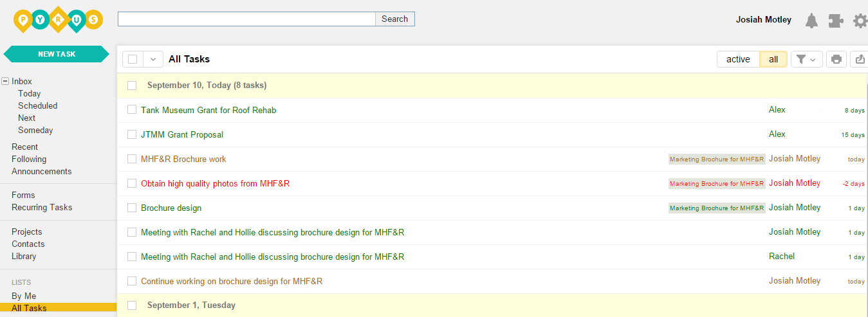Open the Library section

24,256
